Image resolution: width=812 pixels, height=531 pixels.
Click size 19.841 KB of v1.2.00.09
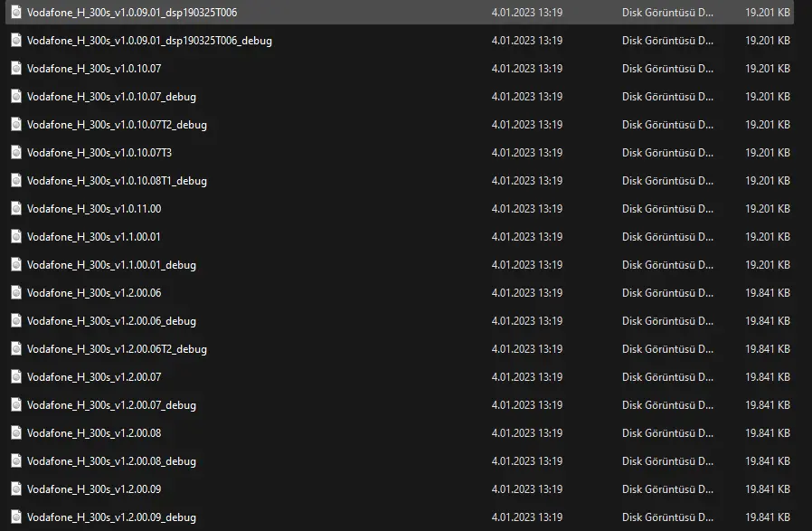[768, 489]
